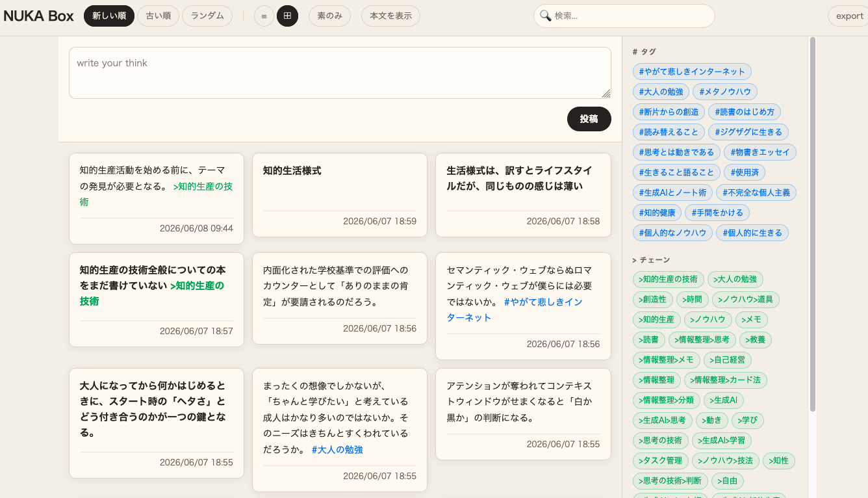Toggle 本文を表示 option

(x=390, y=16)
